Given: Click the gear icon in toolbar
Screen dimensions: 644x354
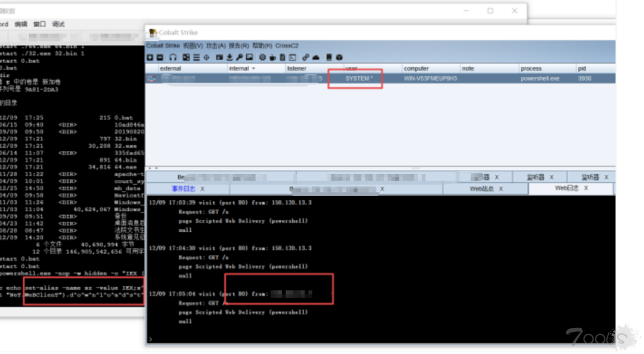Looking at the screenshot, I should (x=262, y=57).
